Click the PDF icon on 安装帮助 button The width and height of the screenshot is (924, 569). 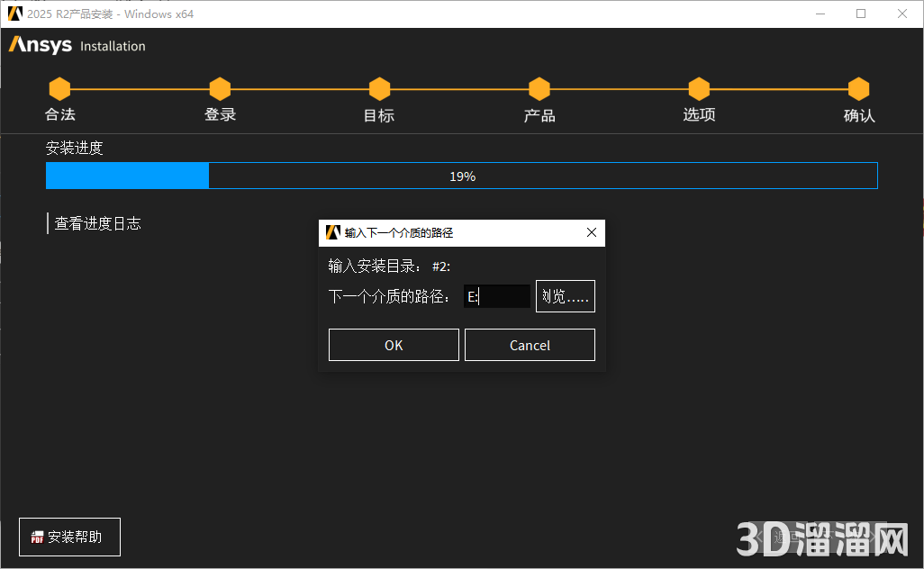36,536
